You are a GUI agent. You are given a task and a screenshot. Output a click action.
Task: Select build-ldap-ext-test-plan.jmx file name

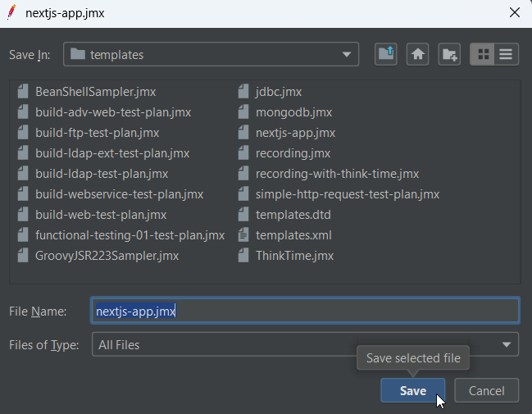point(112,153)
